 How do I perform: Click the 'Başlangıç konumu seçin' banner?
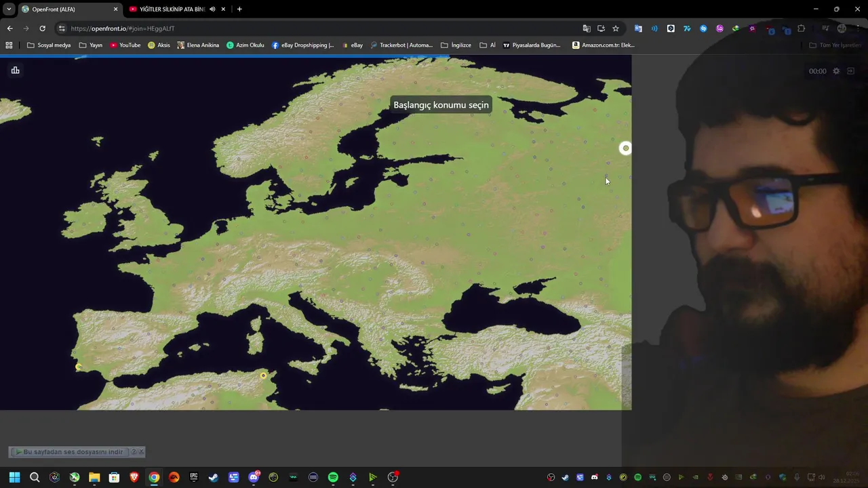pyautogui.click(x=441, y=105)
